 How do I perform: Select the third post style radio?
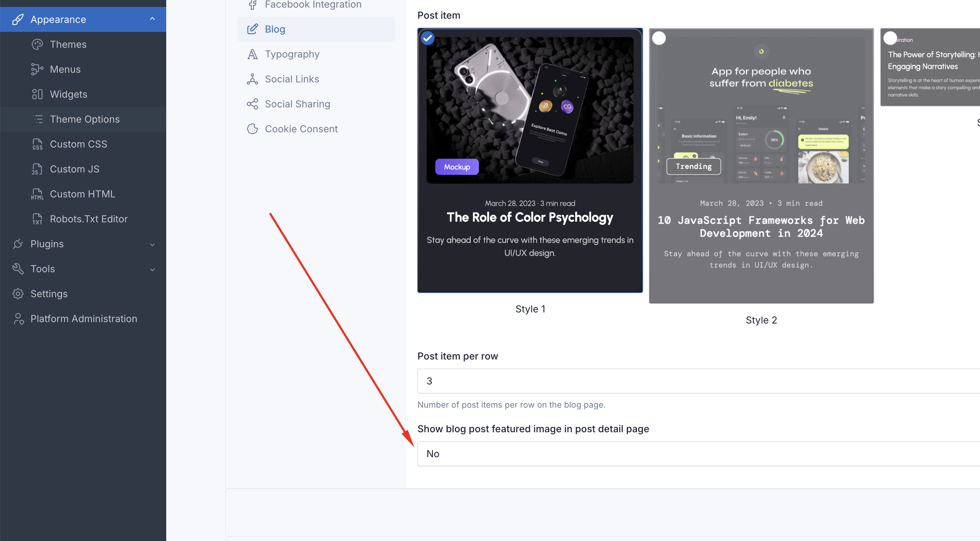[x=890, y=38]
